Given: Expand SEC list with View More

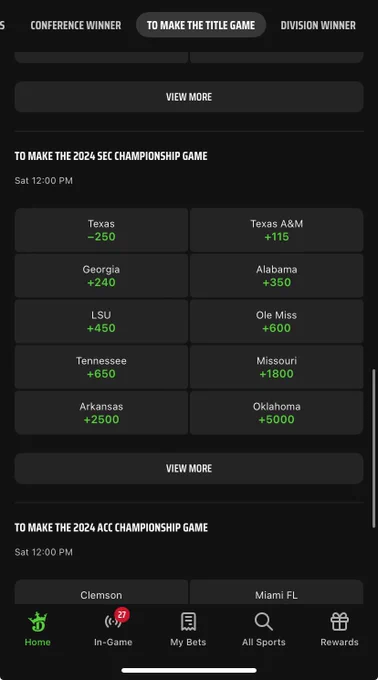Looking at the screenshot, I should (x=189, y=468).
